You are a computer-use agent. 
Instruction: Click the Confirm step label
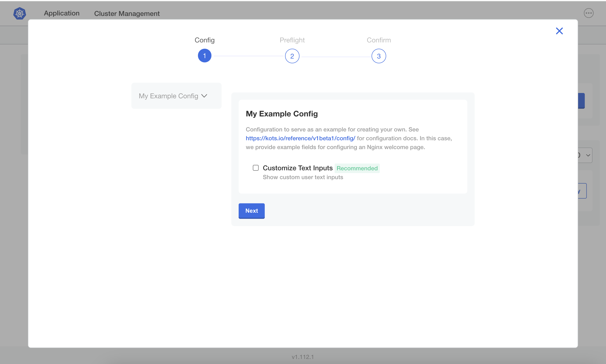(x=378, y=40)
